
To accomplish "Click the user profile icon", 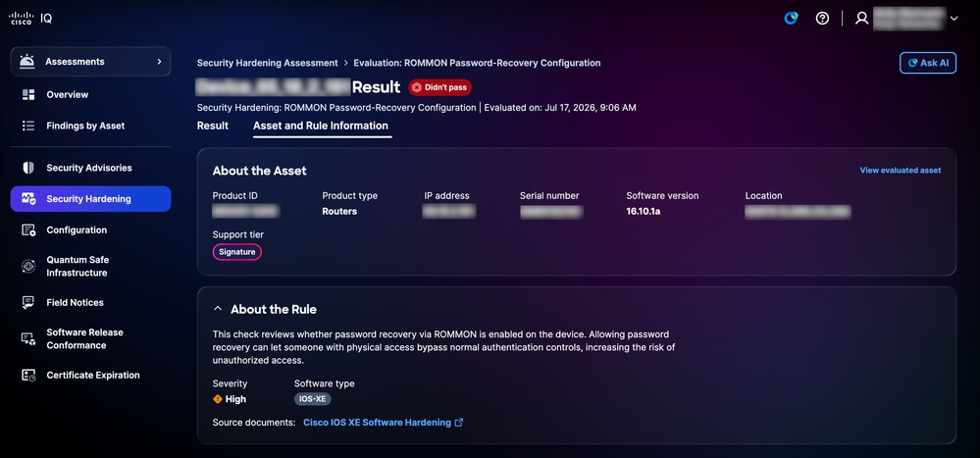I will click(862, 18).
